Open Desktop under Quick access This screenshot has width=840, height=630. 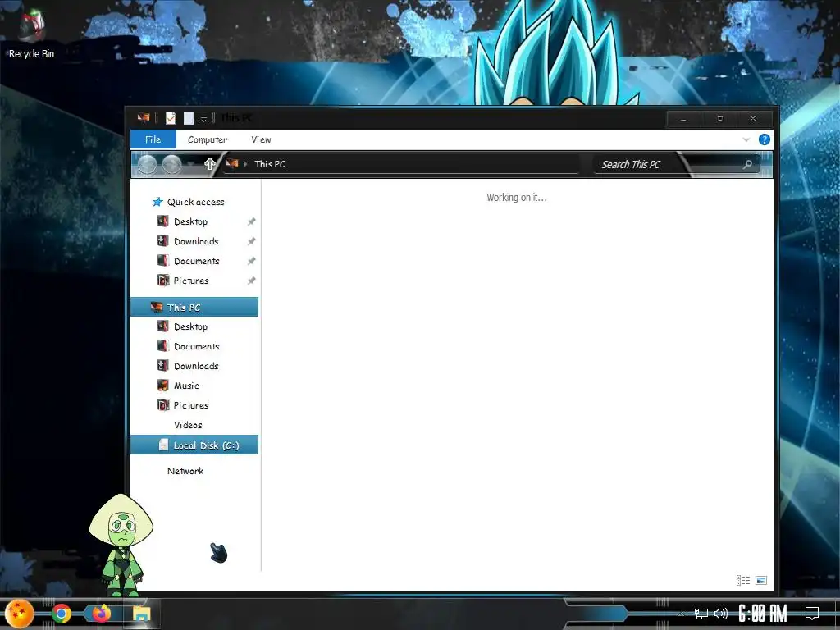coord(190,221)
